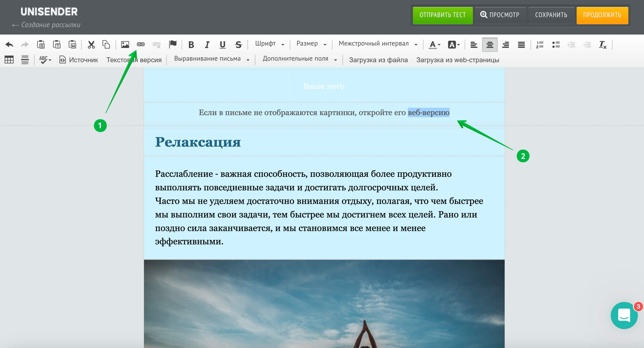Screen dimensions: 644x348
Task: Click the Remove link icon
Action: (x=157, y=45)
